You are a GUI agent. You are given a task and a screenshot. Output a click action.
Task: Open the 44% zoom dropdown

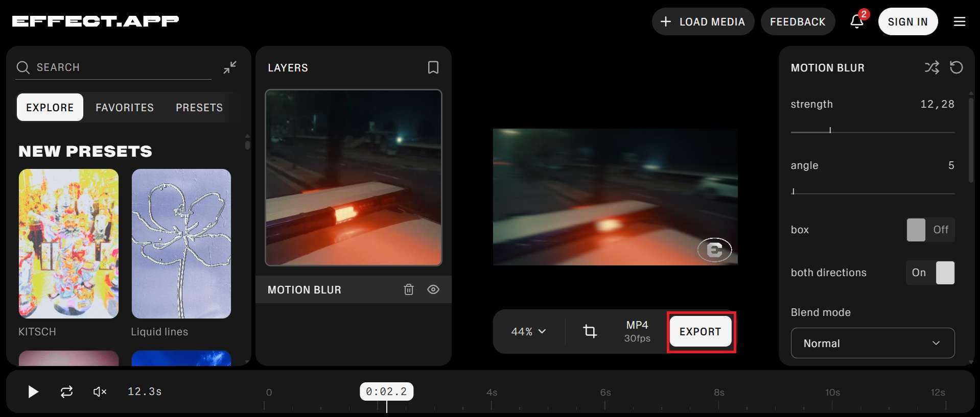click(529, 332)
